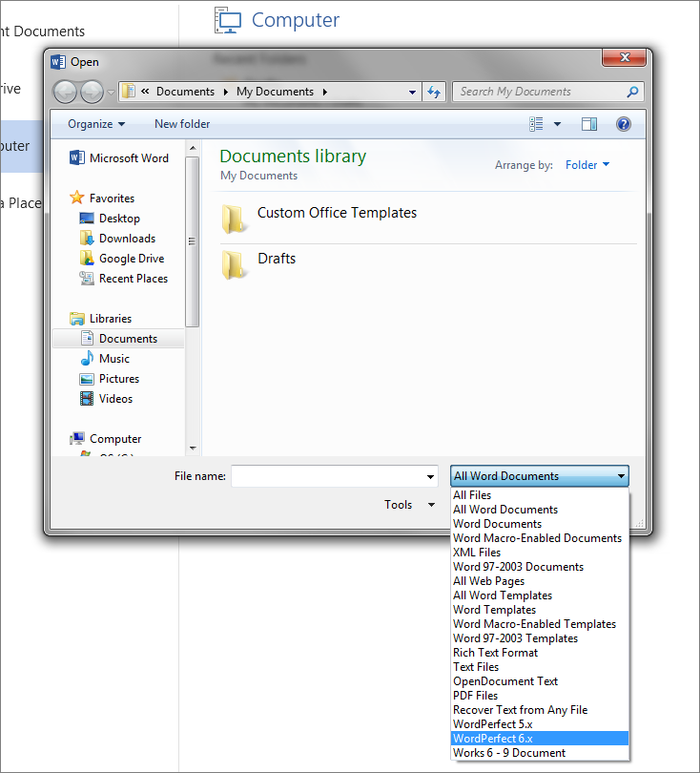This screenshot has height=773, width=700.
Task: Open the Arrange by Folder dropdown
Action: [x=587, y=165]
